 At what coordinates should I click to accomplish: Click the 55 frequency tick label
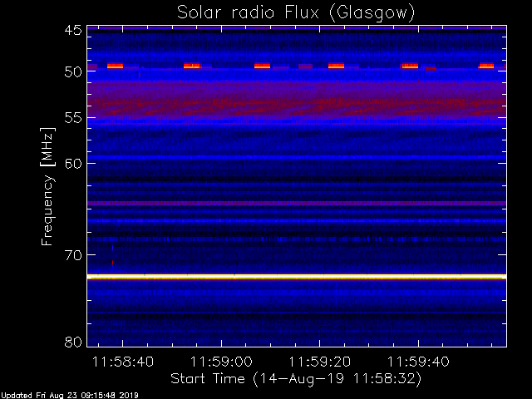coord(73,118)
